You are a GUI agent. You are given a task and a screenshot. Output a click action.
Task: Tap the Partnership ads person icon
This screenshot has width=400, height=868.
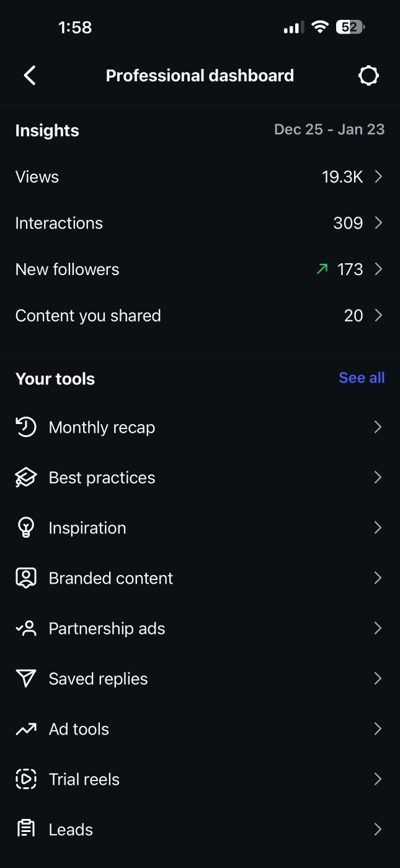[x=25, y=628]
